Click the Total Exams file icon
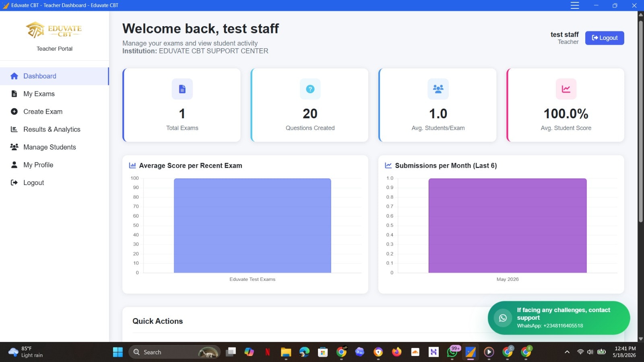Image resolution: width=644 pixels, height=362 pixels. [x=182, y=89]
